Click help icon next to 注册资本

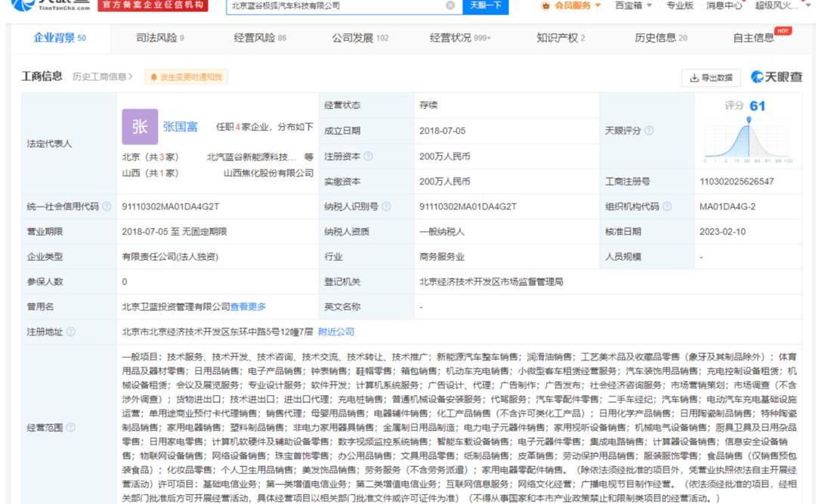pyautogui.click(x=368, y=156)
